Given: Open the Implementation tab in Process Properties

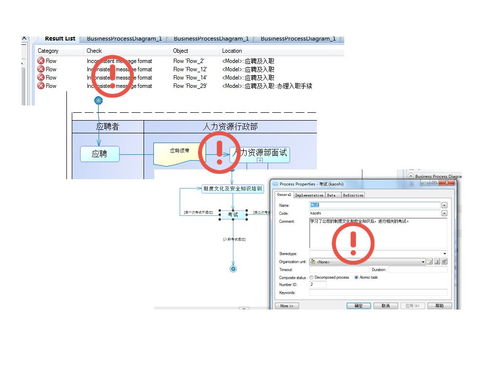Looking at the screenshot, I should (x=309, y=195).
